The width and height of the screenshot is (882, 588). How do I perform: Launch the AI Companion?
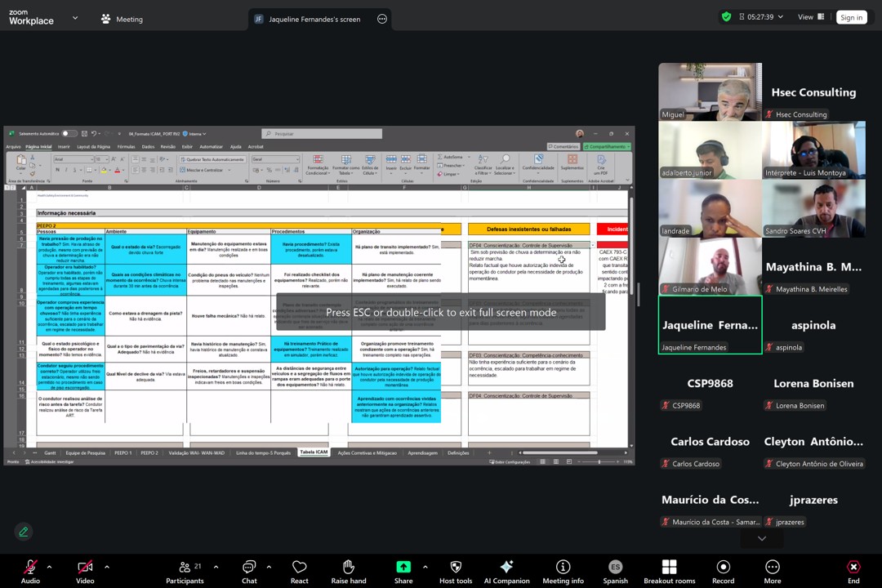pyautogui.click(x=506, y=568)
